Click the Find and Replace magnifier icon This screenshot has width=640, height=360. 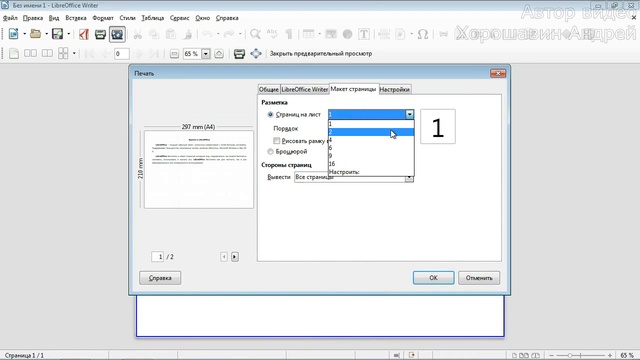pos(256,34)
